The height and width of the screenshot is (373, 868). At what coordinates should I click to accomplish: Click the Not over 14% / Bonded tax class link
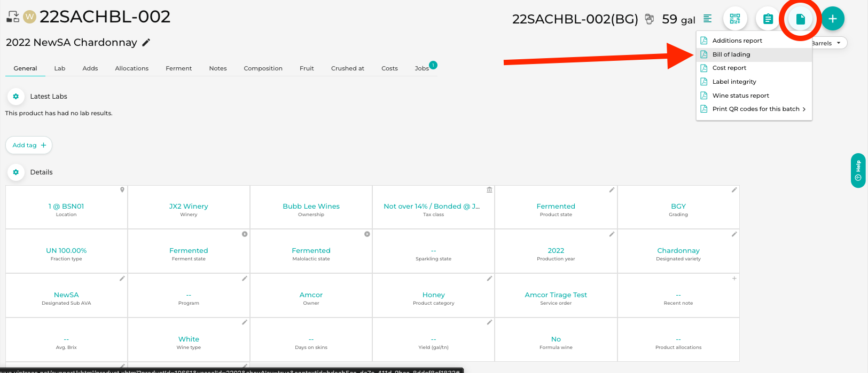[432, 207]
